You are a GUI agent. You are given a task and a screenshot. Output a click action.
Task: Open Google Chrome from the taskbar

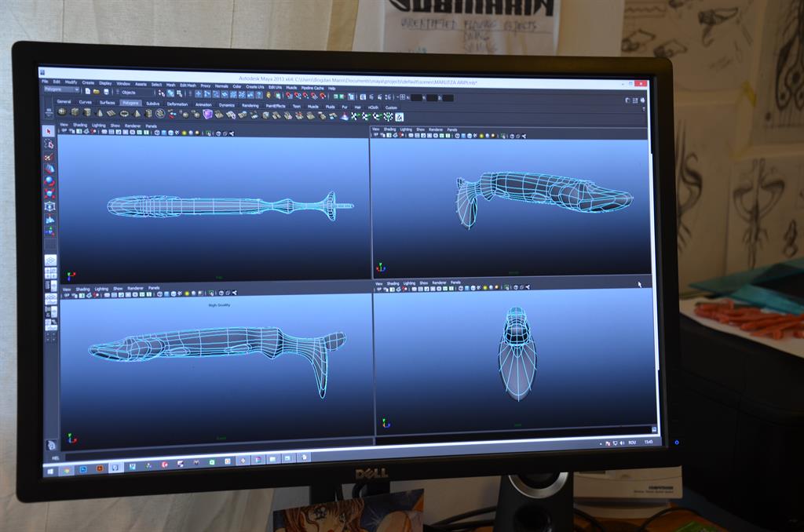67,471
